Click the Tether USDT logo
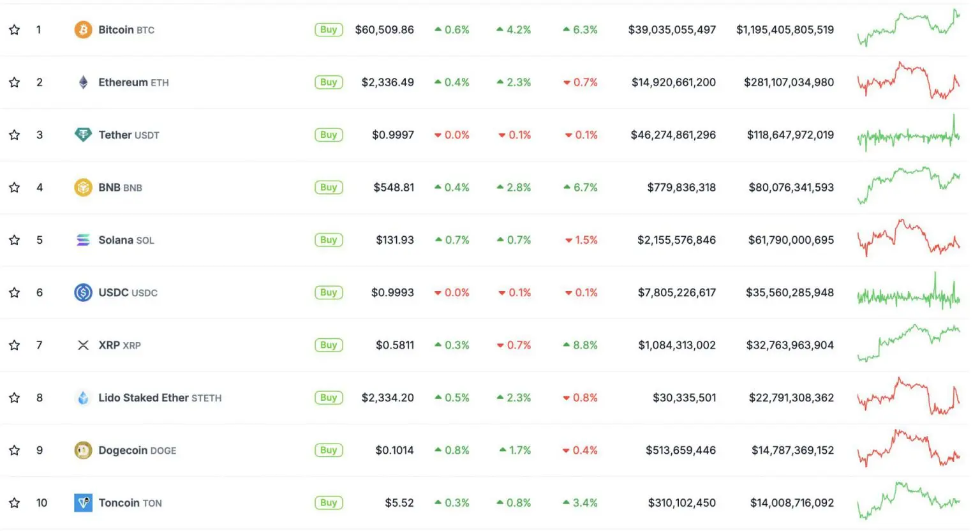This screenshot has height=531, width=980. (83, 135)
